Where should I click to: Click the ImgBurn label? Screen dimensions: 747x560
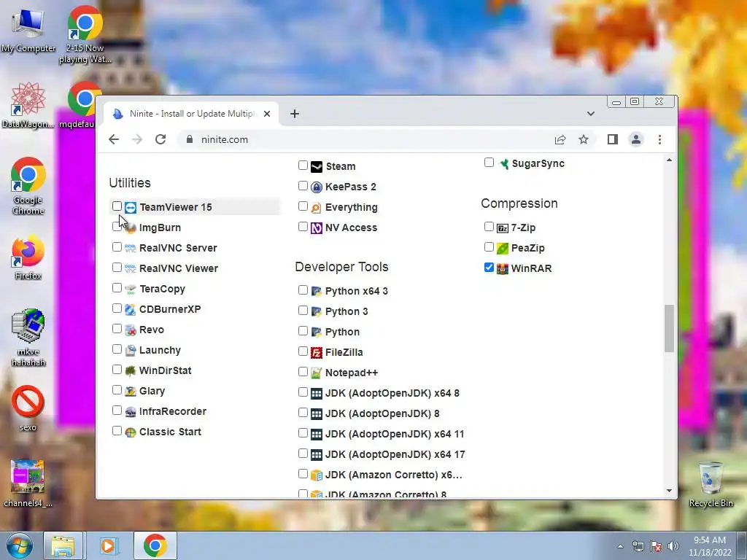coord(160,228)
